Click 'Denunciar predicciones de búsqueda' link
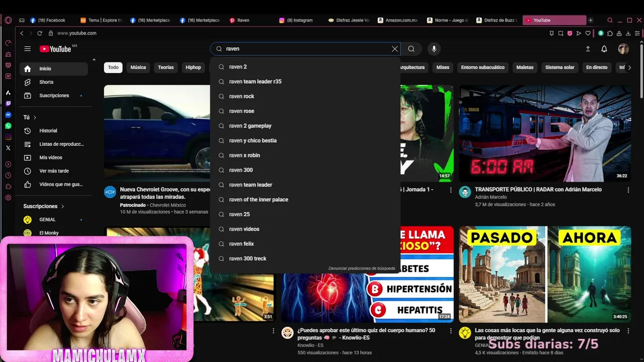 (x=362, y=268)
